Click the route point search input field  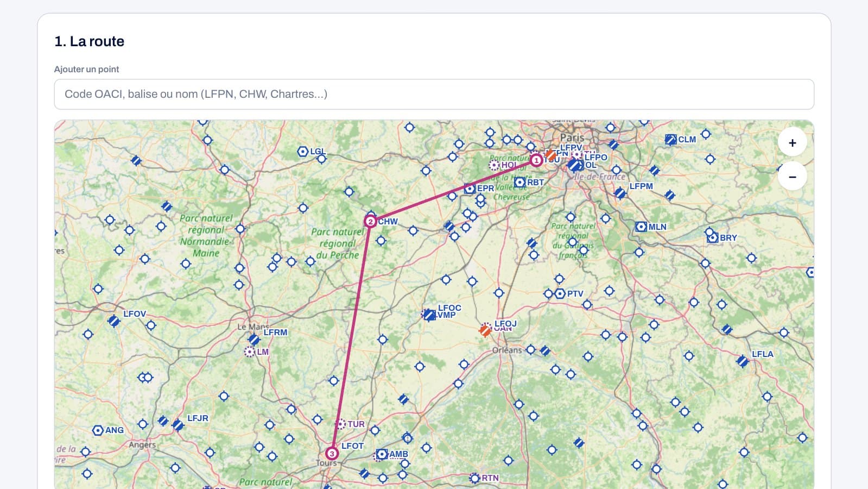coord(434,94)
